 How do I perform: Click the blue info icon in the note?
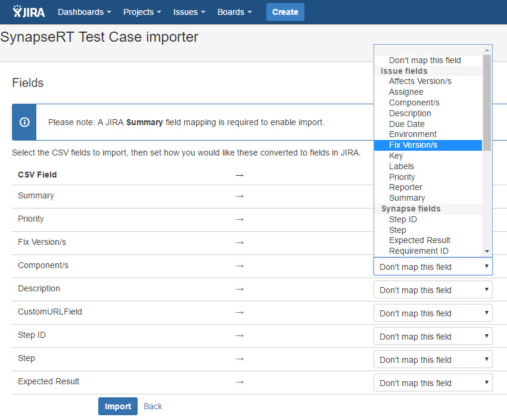pyautogui.click(x=24, y=122)
